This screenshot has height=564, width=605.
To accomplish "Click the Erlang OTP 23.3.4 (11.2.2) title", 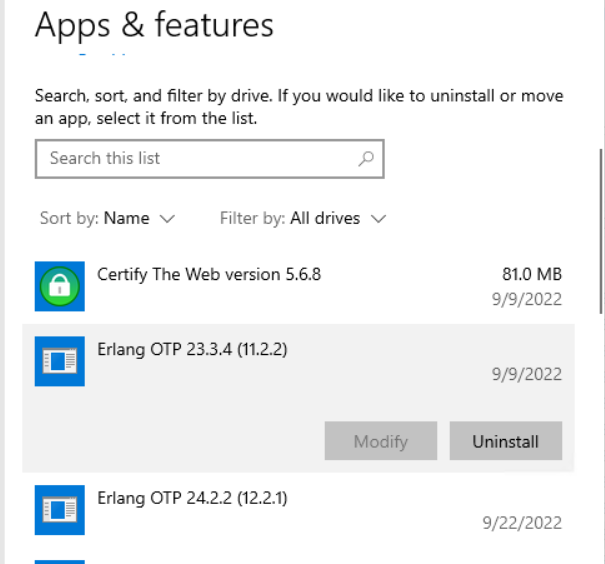I will click(x=193, y=350).
